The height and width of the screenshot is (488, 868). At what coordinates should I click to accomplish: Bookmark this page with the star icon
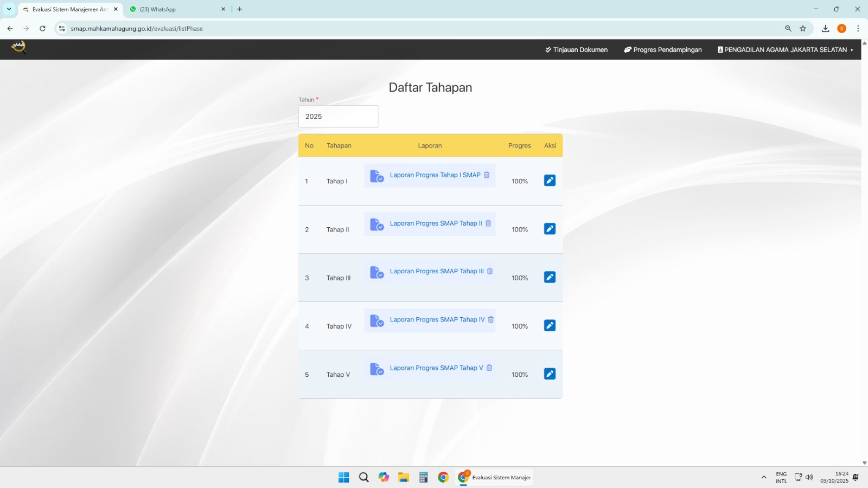[x=803, y=29]
